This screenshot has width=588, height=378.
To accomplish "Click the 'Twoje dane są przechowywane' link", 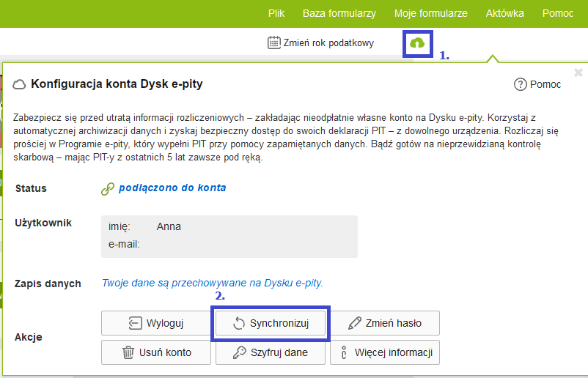I will [x=212, y=282].
